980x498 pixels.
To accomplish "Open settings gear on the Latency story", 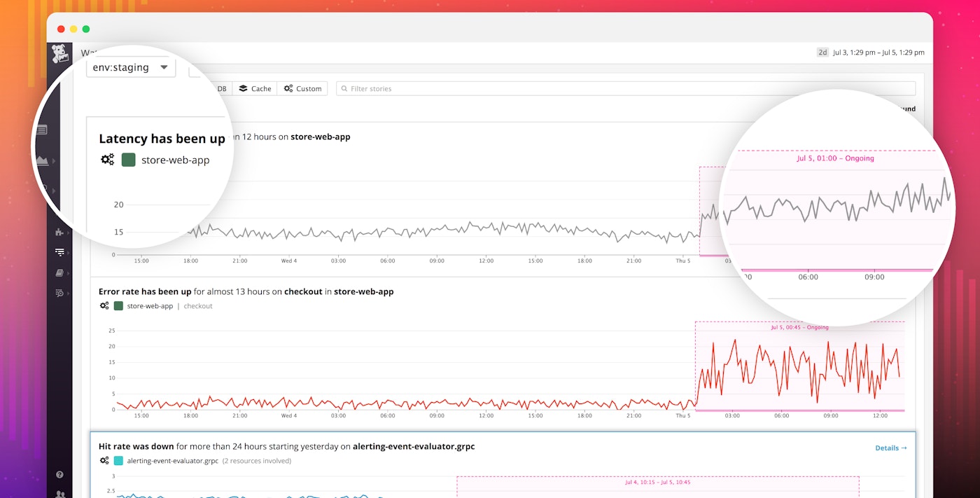I will [107, 159].
